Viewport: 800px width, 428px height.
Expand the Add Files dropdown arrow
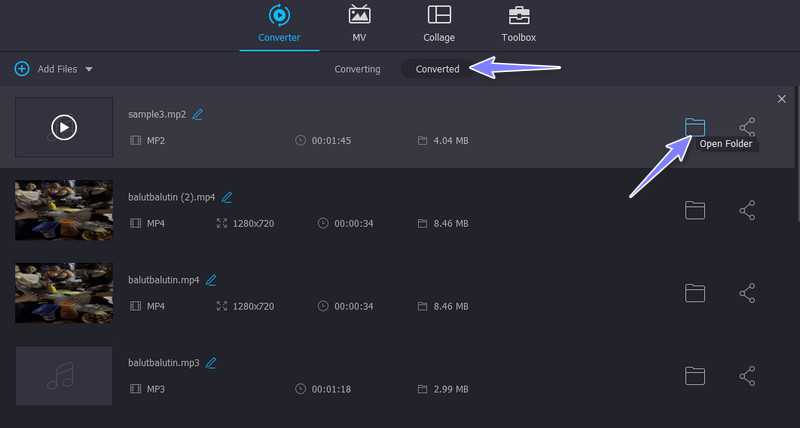point(89,69)
